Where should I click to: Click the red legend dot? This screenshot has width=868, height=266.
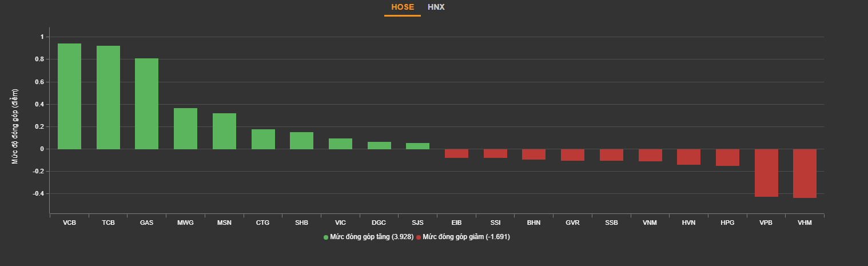(x=419, y=237)
